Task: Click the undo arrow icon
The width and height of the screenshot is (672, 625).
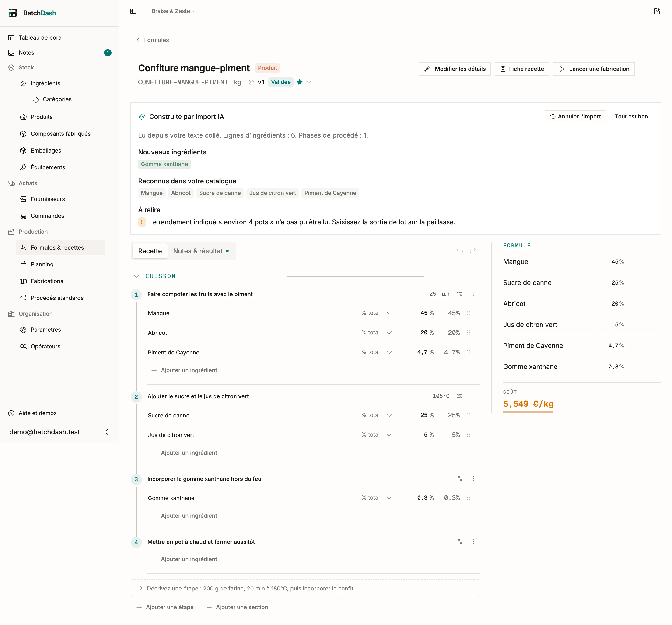Action: 459,251
